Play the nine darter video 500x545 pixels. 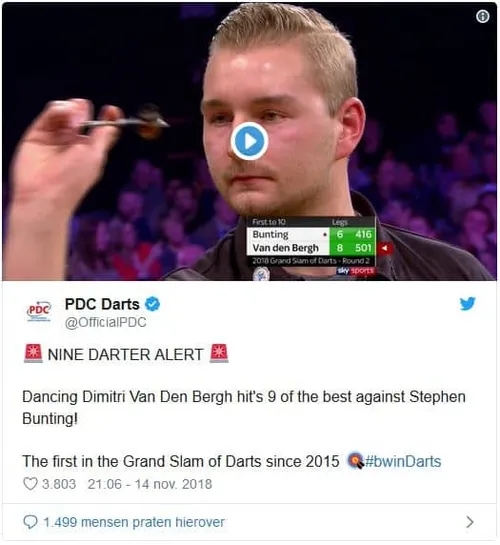pyautogui.click(x=249, y=141)
